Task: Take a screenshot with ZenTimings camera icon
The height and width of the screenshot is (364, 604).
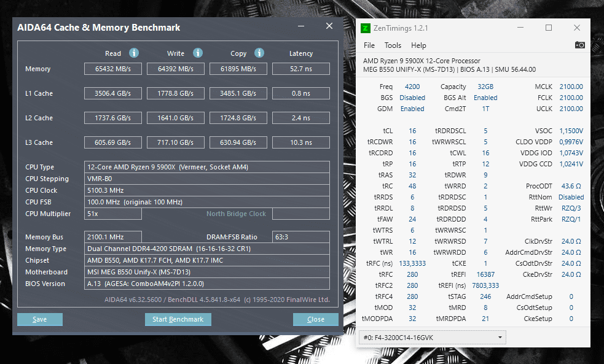Action: point(580,45)
